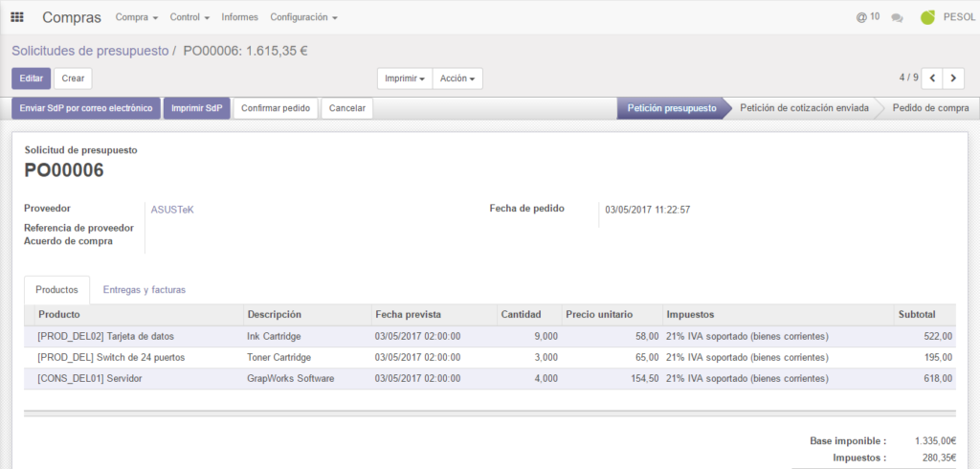980x469 pixels.
Task: Expand the Control menu
Action: tap(189, 17)
